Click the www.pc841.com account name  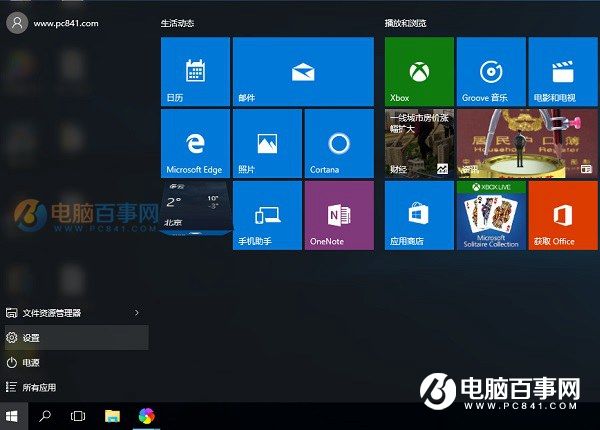coord(66,23)
